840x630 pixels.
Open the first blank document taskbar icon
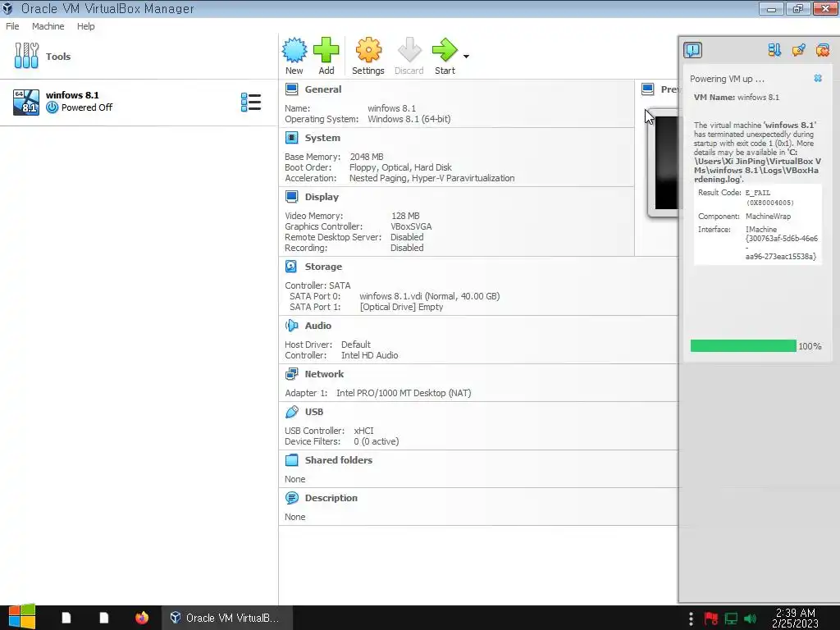66,618
